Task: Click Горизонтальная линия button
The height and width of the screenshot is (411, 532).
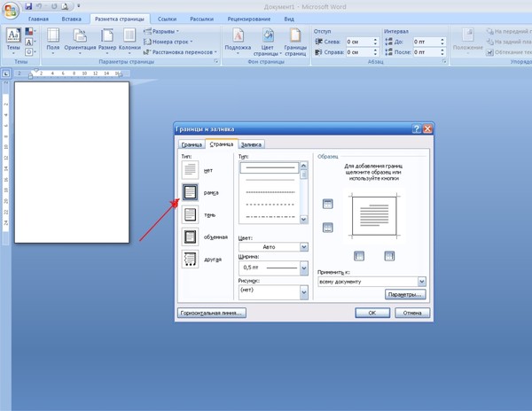Action: pos(212,313)
